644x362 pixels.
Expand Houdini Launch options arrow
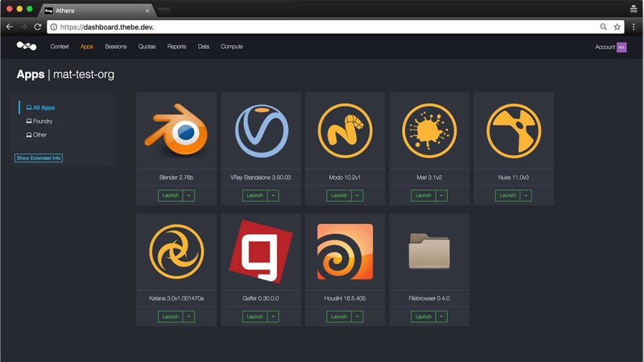tap(357, 317)
